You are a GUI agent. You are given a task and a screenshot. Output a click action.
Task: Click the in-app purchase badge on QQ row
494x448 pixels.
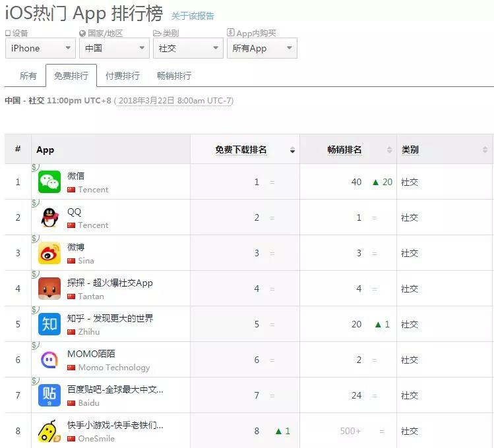36,203
